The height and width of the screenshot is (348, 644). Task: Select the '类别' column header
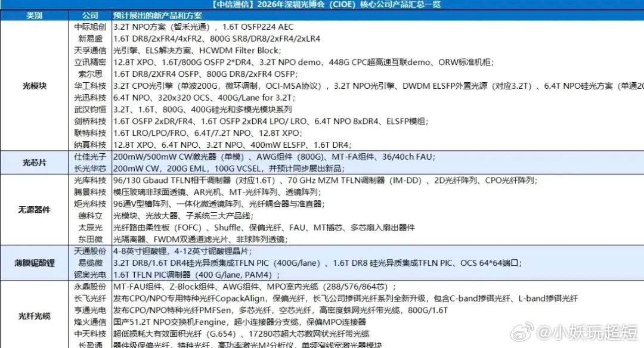pyautogui.click(x=34, y=15)
